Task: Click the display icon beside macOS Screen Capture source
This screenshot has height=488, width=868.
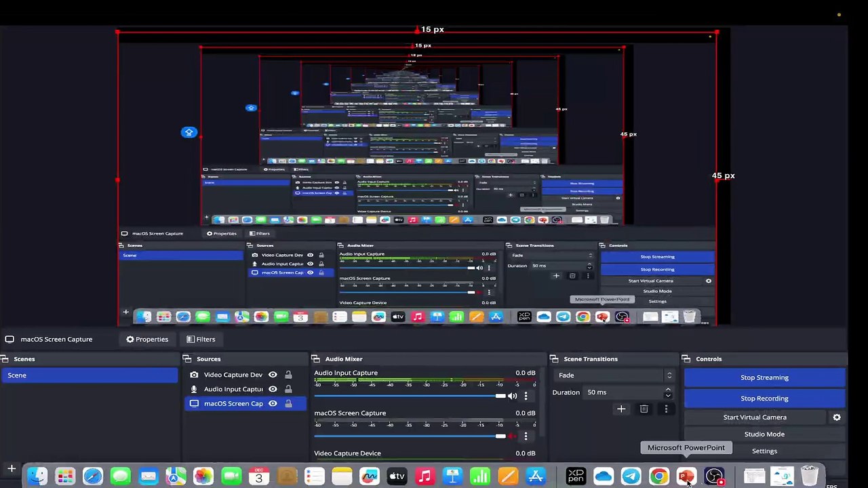Action: (x=194, y=403)
